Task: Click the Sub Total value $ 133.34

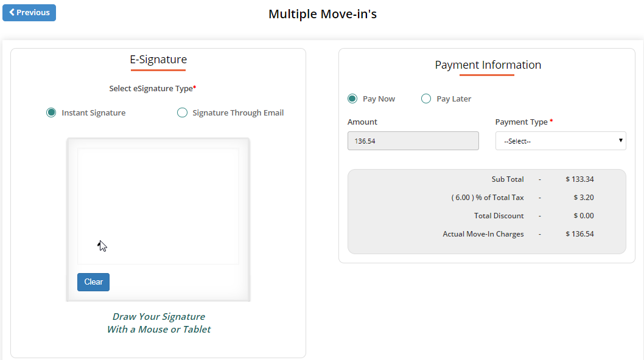Action: [x=579, y=179]
